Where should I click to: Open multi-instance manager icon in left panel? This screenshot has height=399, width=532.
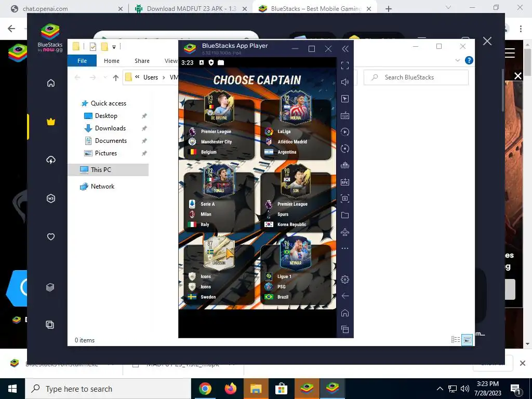coord(50,325)
